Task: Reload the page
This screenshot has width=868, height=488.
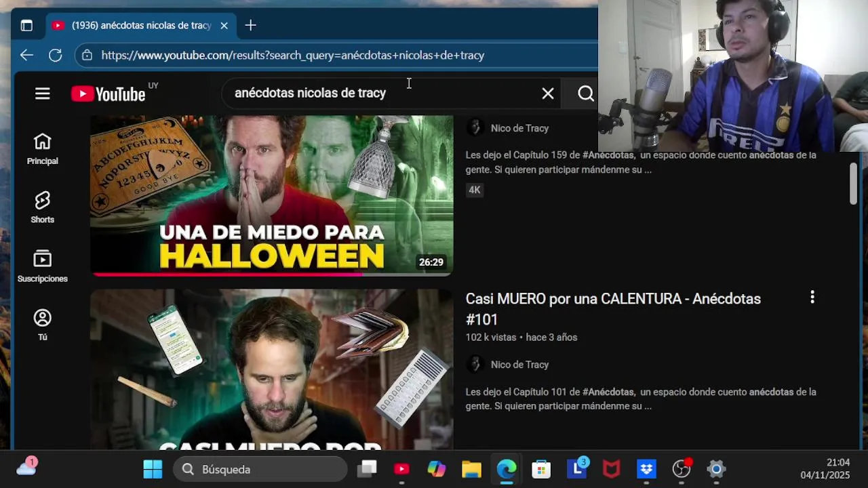Action: pyautogui.click(x=56, y=56)
